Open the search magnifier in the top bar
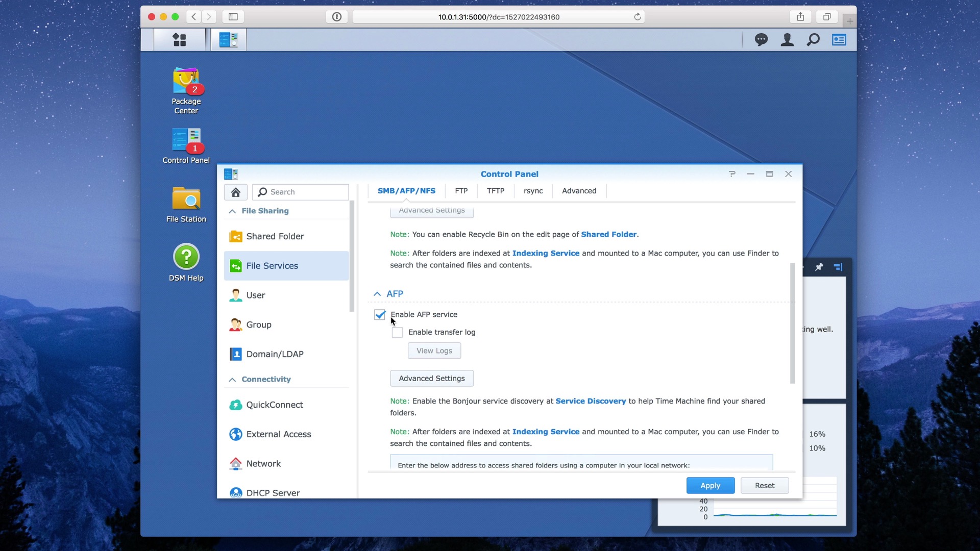The width and height of the screenshot is (980, 551). point(813,39)
